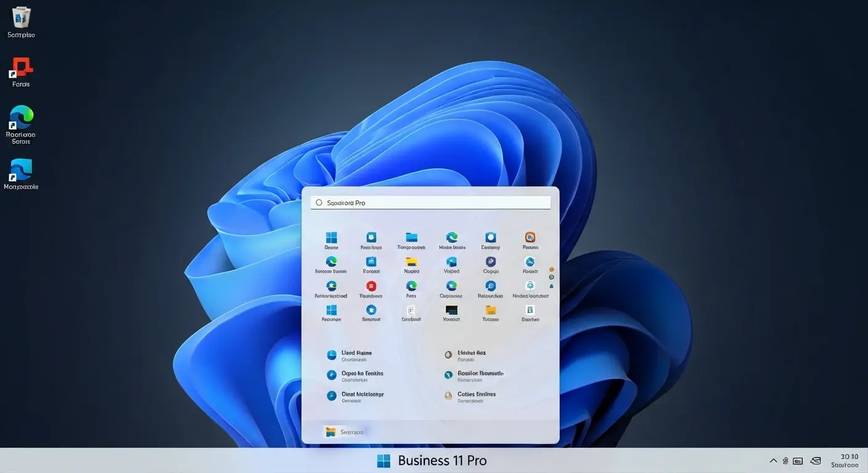
Task: Open the Recycle Bin desktop icon
Action: point(21,22)
